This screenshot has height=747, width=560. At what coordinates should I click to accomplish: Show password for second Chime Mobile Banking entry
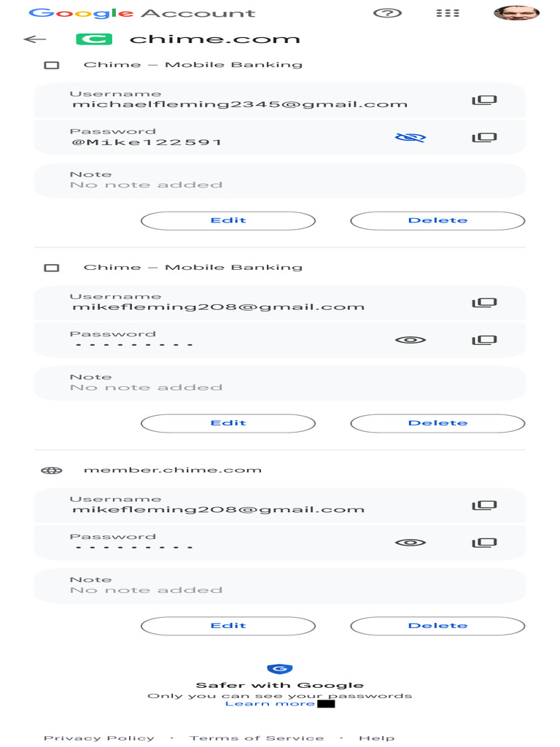411,340
